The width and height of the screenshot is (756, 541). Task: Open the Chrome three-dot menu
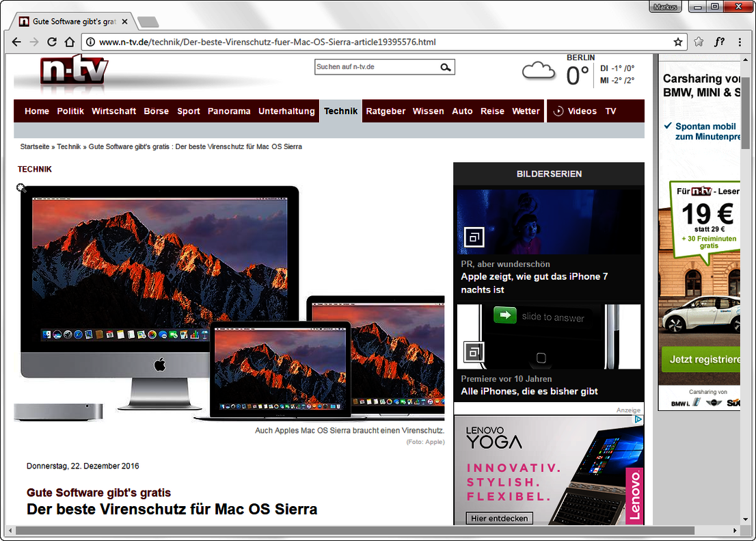click(740, 42)
